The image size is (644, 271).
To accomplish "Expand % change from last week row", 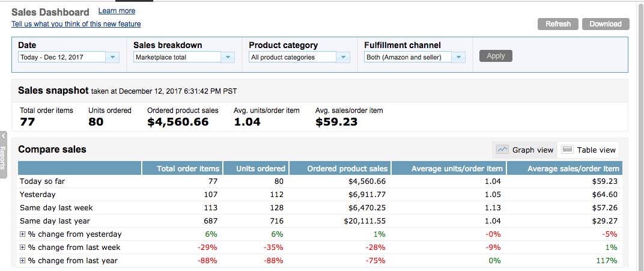I will click(x=23, y=248).
